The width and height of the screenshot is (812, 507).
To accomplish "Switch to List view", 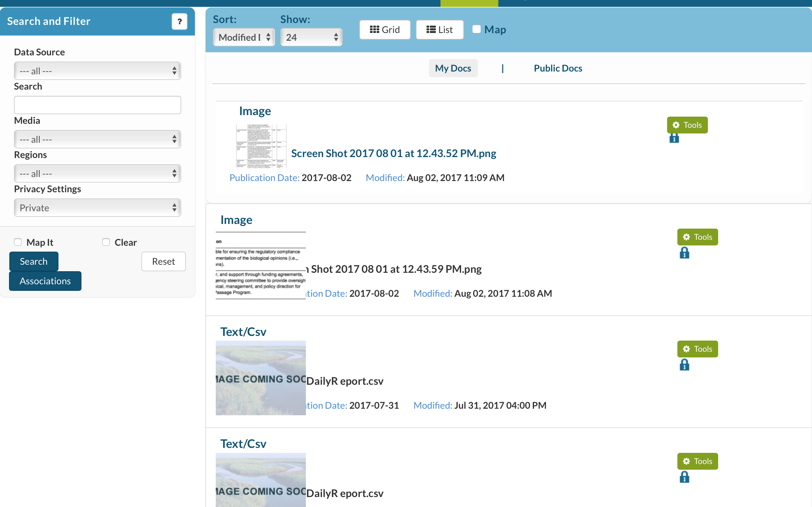I will 439,30.
